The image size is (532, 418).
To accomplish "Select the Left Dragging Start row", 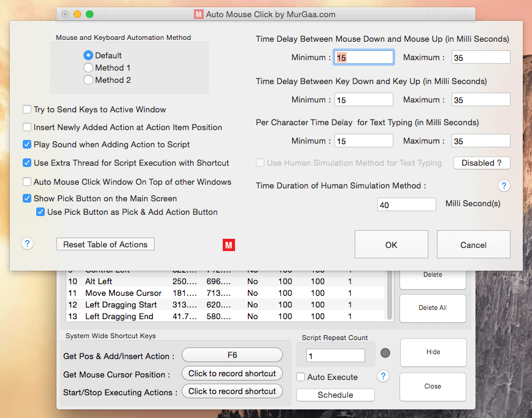I will click(x=226, y=304).
